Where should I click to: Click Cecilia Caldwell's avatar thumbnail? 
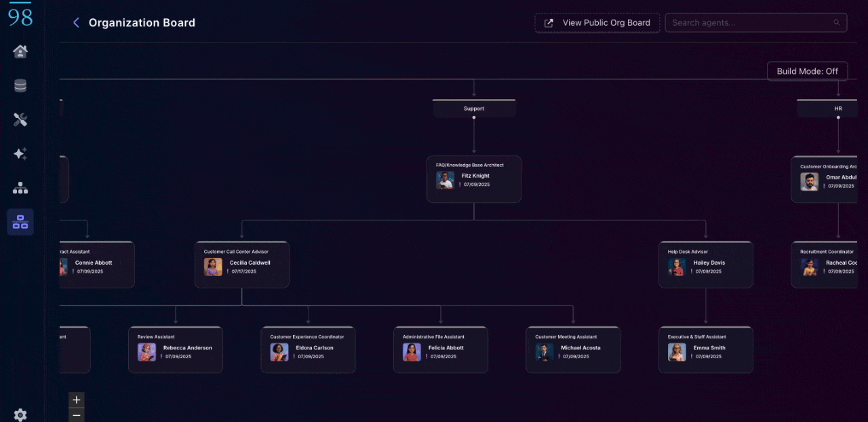pyautogui.click(x=213, y=267)
